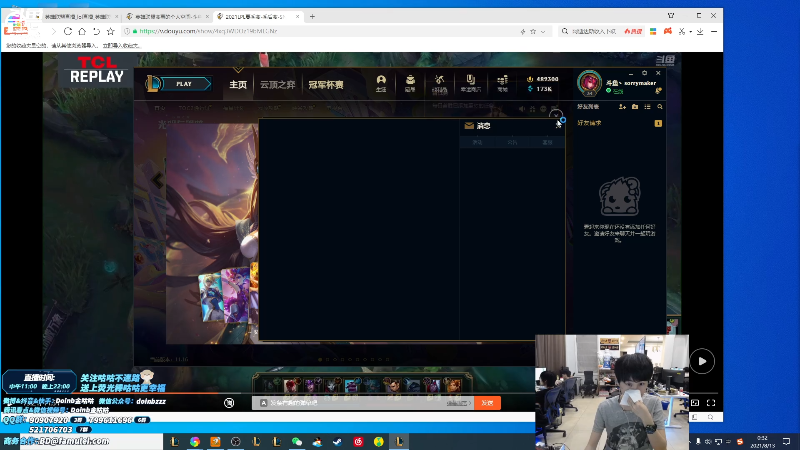Expand the 好友请求 friend requests row
Screen dimensions: 800x450
pos(619,123)
